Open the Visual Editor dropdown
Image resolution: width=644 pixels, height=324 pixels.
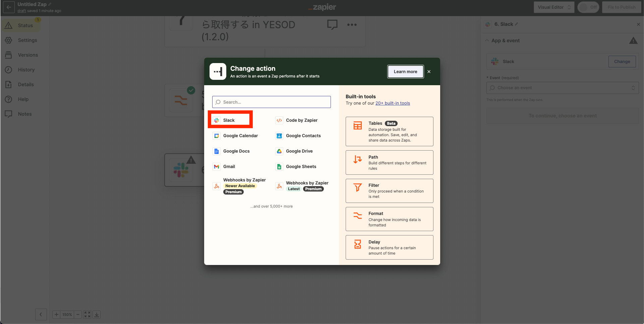pyautogui.click(x=554, y=7)
